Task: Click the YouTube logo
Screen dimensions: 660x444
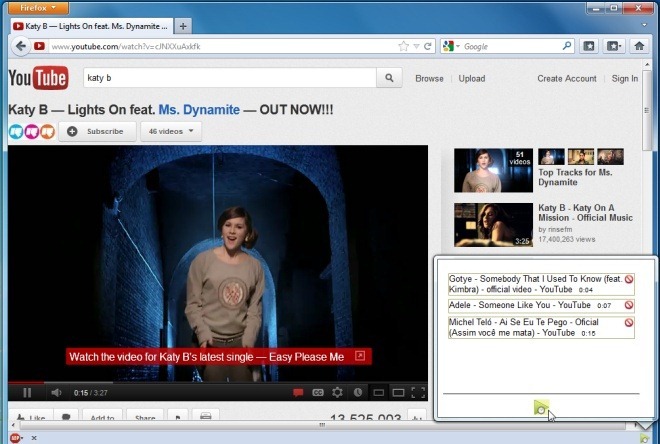Action: 38,78
